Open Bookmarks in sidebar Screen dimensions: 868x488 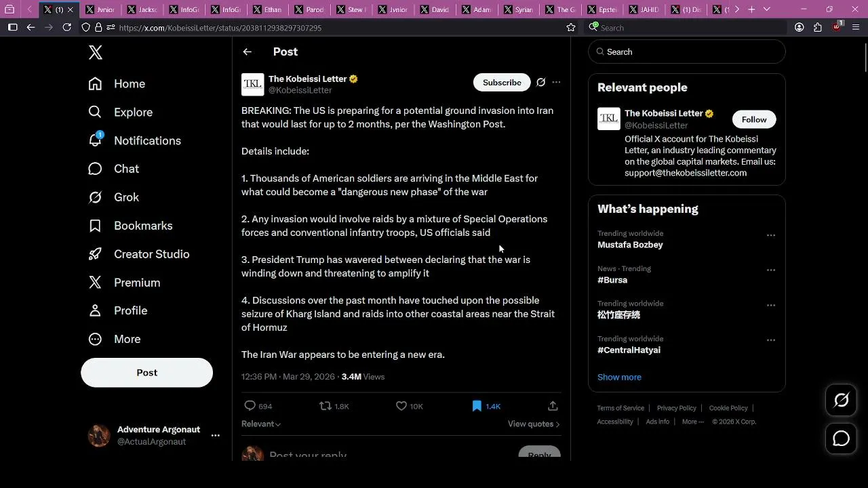point(130,226)
